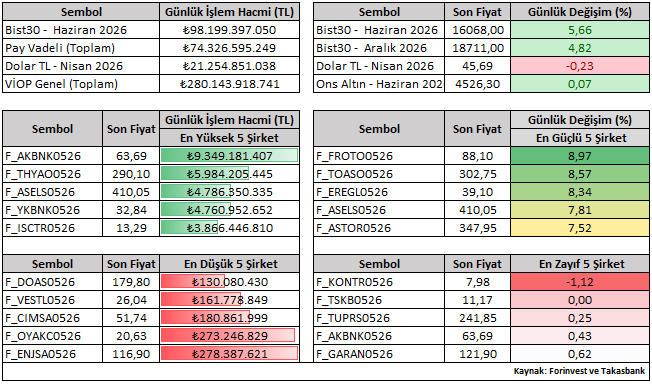Click the En Güçlü 5 Şirket header
The width and height of the screenshot is (652, 384).
pyautogui.click(x=580, y=138)
